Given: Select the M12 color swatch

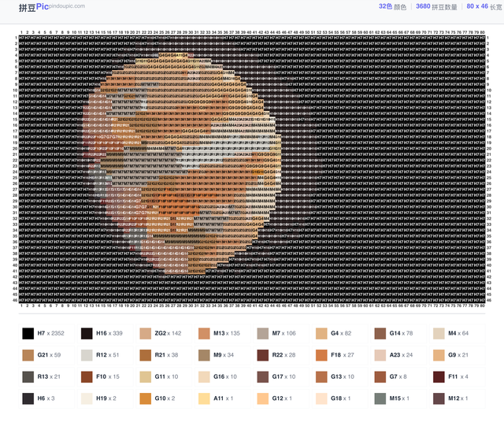Looking at the screenshot, I should pos(439,398).
